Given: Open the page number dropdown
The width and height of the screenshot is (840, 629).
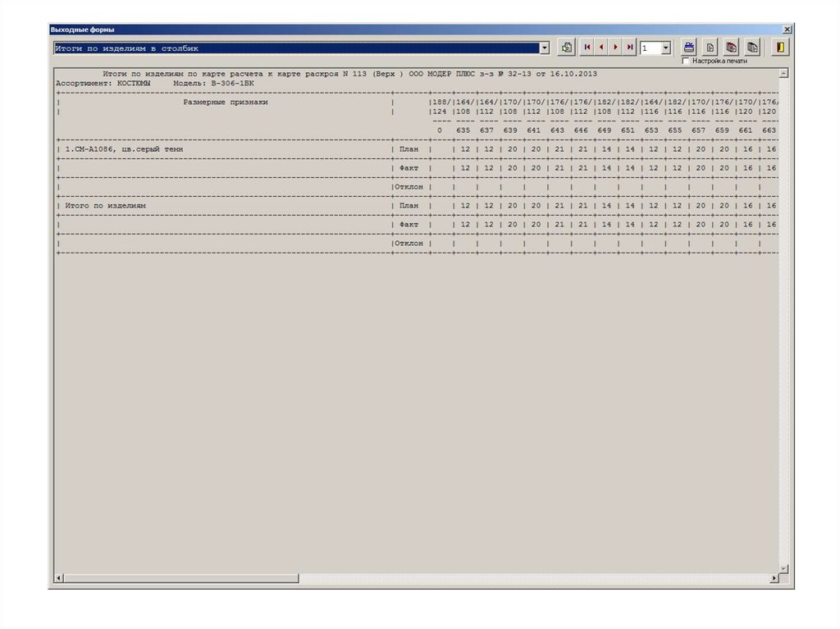Looking at the screenshot, I should pyautogui.click(x=665, y=48).
